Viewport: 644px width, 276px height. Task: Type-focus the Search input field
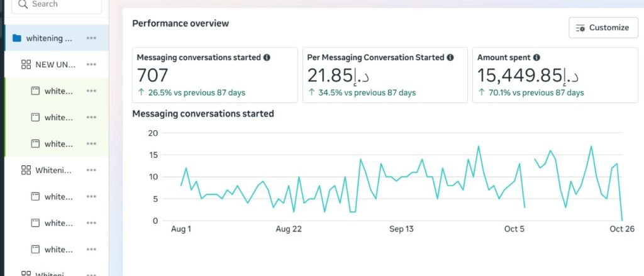tap(63, 4)
